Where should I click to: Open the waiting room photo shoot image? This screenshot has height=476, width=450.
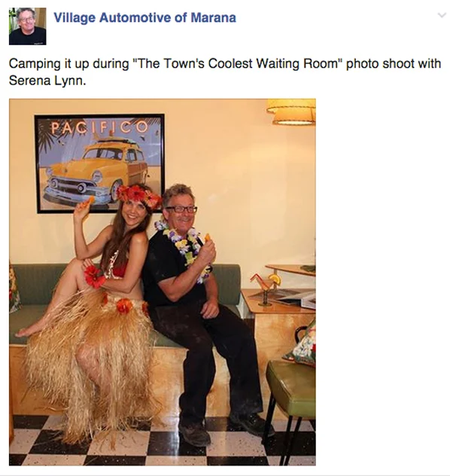(163, 282)
